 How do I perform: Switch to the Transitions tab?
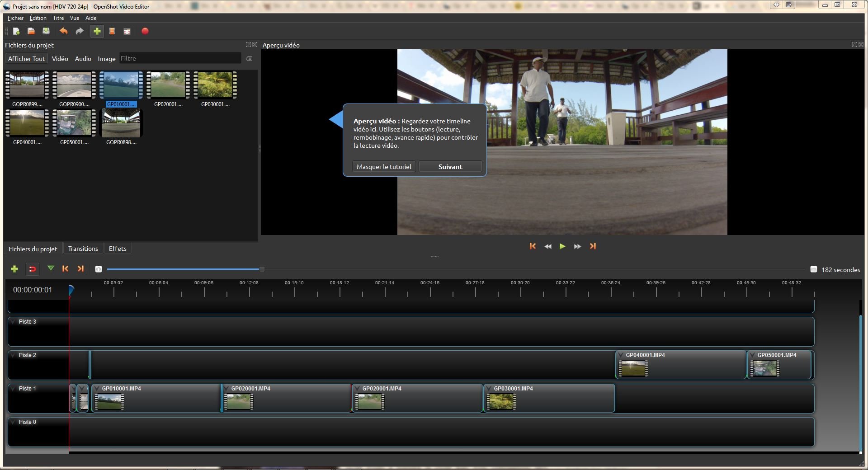click(x=83, y=249)
